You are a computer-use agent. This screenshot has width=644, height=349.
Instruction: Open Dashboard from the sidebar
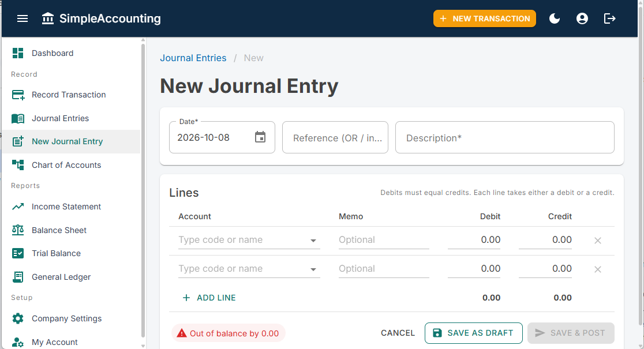[x=71, y=53]
